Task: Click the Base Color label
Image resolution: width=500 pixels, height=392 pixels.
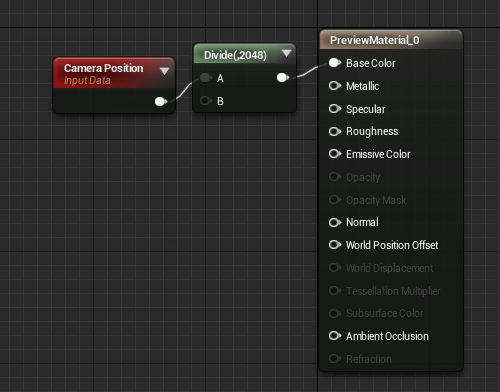Action: tap(371, 63)
